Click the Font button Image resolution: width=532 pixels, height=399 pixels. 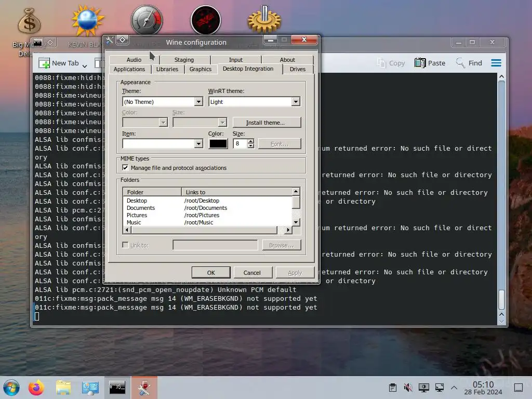(279, 144)
